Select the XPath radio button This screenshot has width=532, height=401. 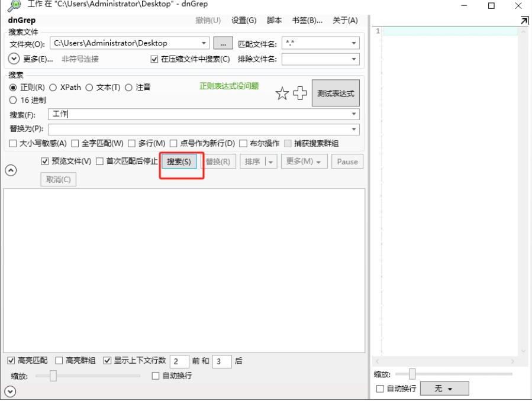coord(53,88)
